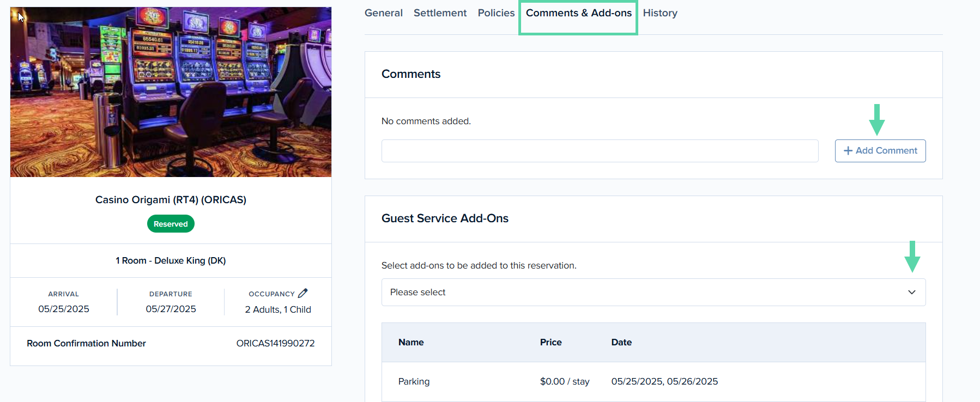Screen dimensions: 980x402
Task: Select the confirmation number ORICAS141990272
Action: click(x=275, y=344)
